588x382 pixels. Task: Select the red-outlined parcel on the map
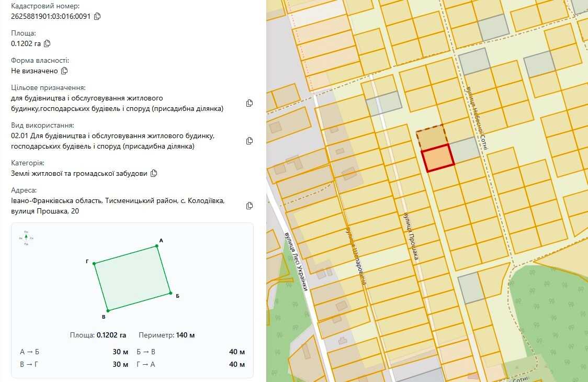click(x=438, y=158)
